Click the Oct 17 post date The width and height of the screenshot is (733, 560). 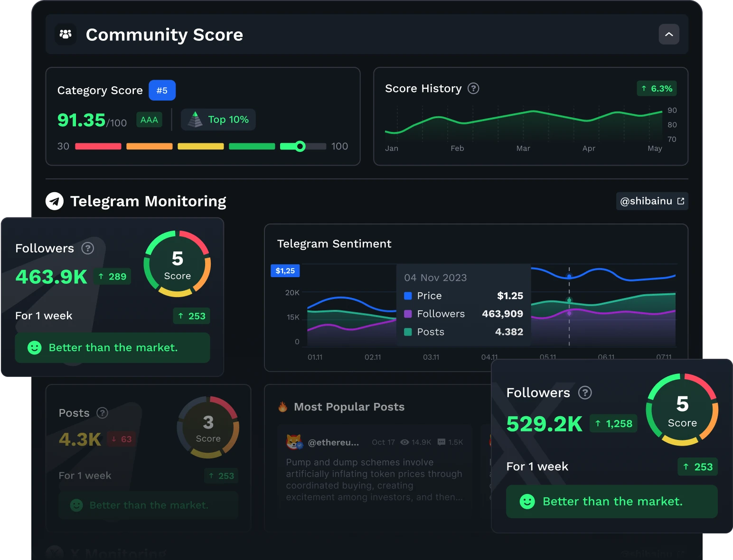pos(383,442)
